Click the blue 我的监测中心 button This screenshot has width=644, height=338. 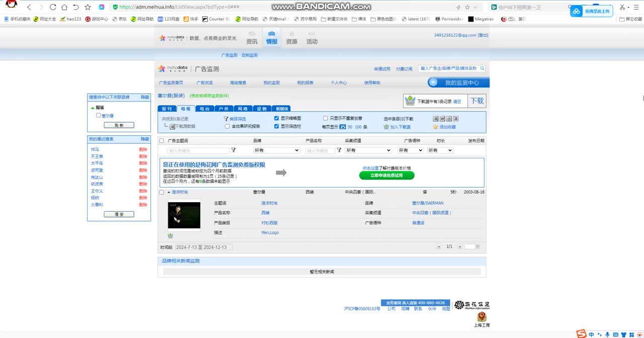458,82
